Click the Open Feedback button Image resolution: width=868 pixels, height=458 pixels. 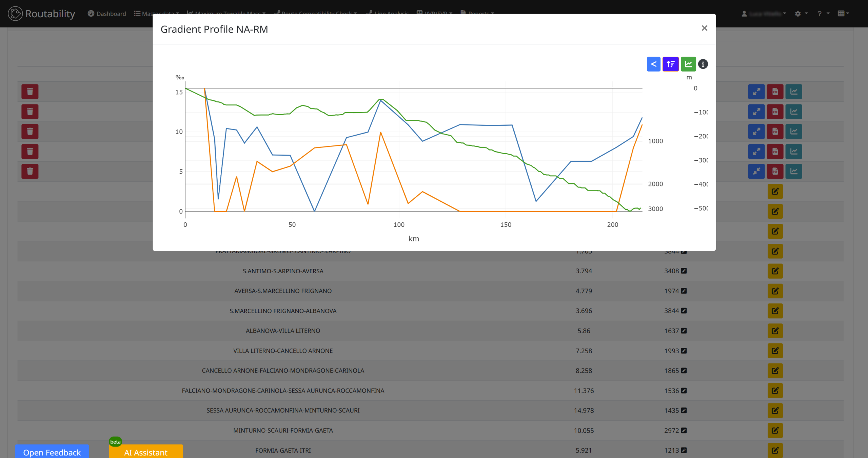[52, 452]
